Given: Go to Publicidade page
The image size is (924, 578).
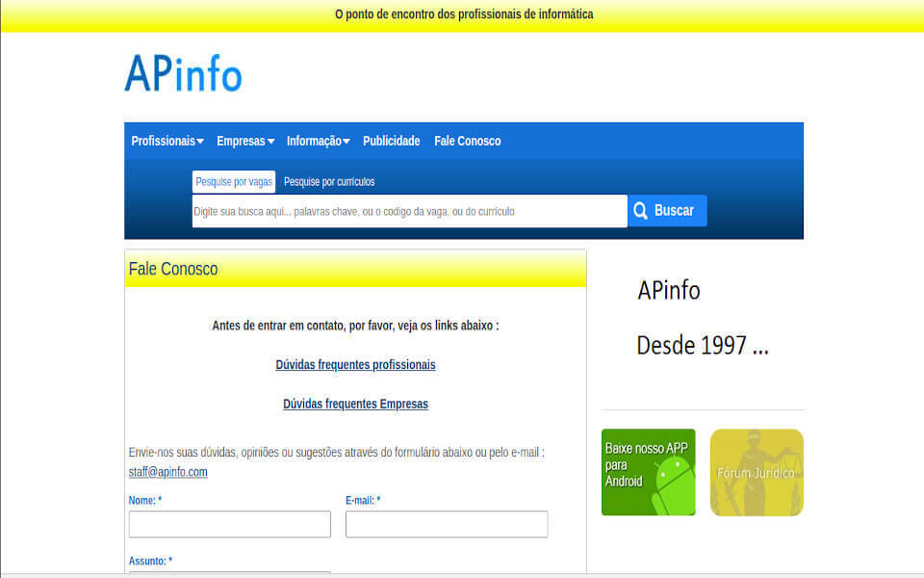Looking at the screenshot, I should point(392,141).
